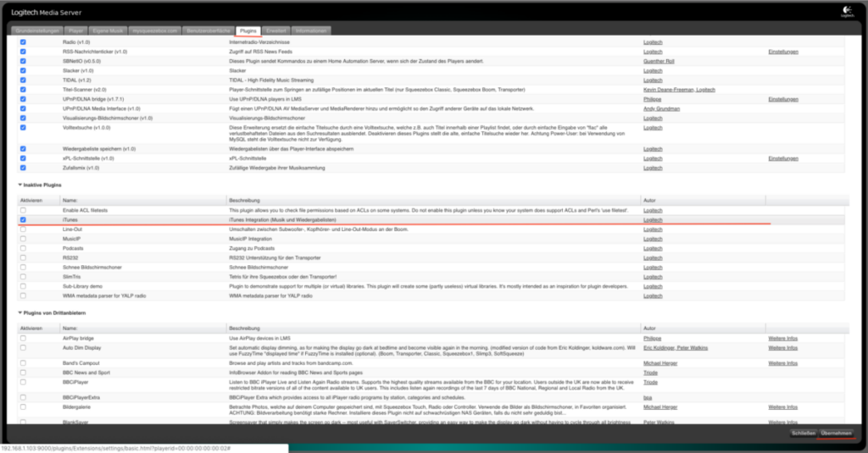Enable the iTunes plugin checkbox
This screenshot has height=453, width=868.
pyautogui.click(x=23, y=219)
